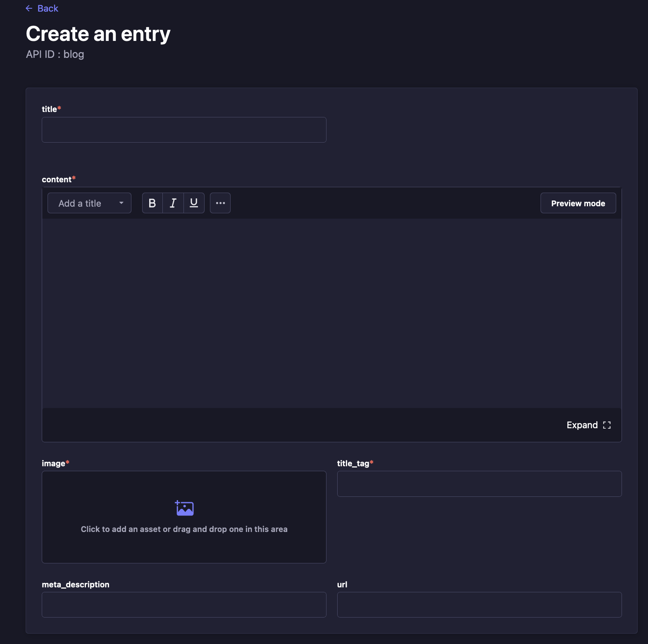The width and height of the screenshot is (648, 644).
Task: Apply underline formatting in the content editor
Action: pos(193,203)
